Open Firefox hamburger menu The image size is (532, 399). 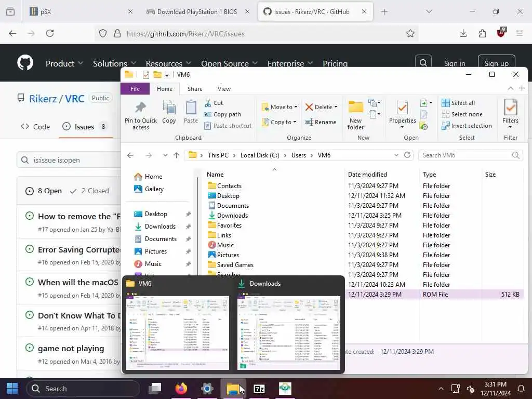tap(520, 33)
